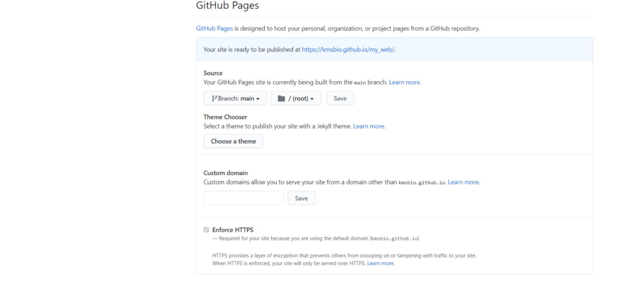The width and height of the screenshot is (644, 282).
Task: Click the git branch icon
Action: pos(214,98)
